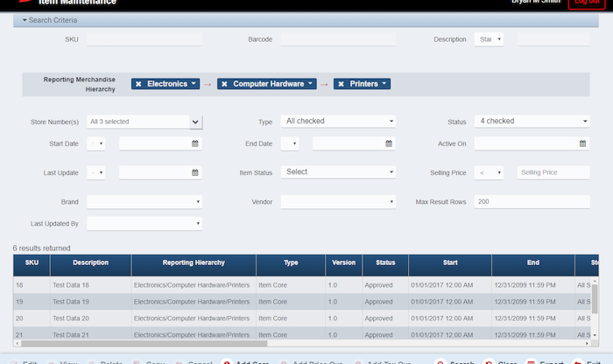The width and height of the screenshot is (613, 364).
Task: Click the Export button in bottom toolbar
Action: (x=544, y=362)
